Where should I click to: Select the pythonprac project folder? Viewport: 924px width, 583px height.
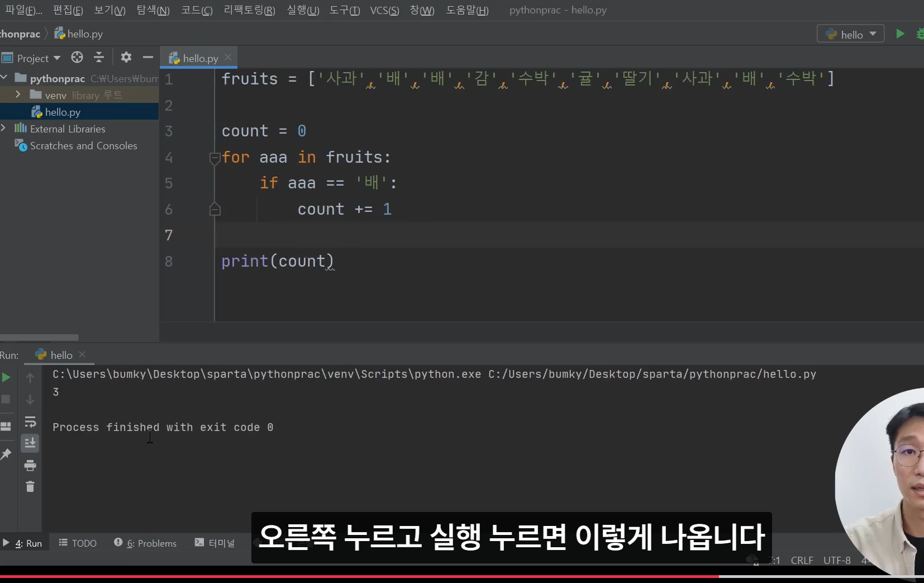(57, 78)
